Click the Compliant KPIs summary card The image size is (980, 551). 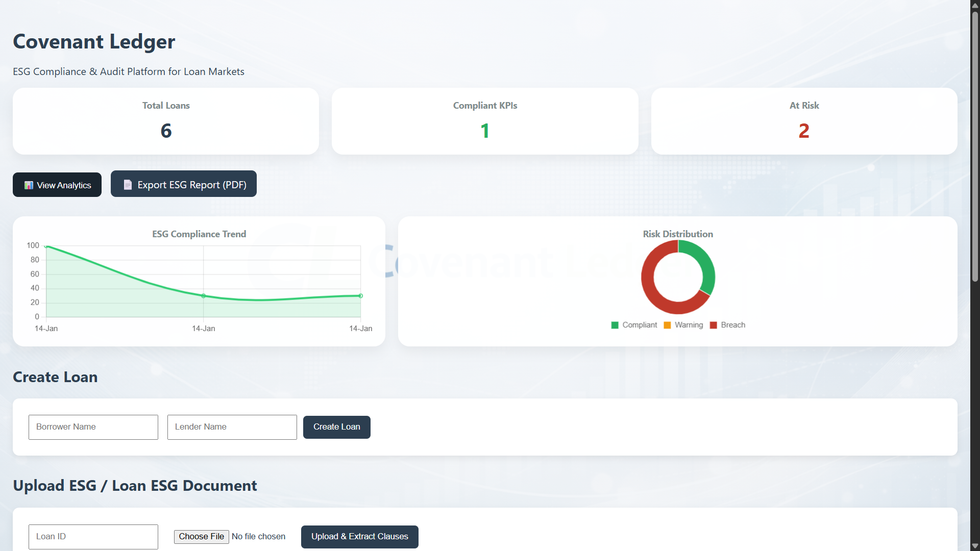tap(485, 121)
